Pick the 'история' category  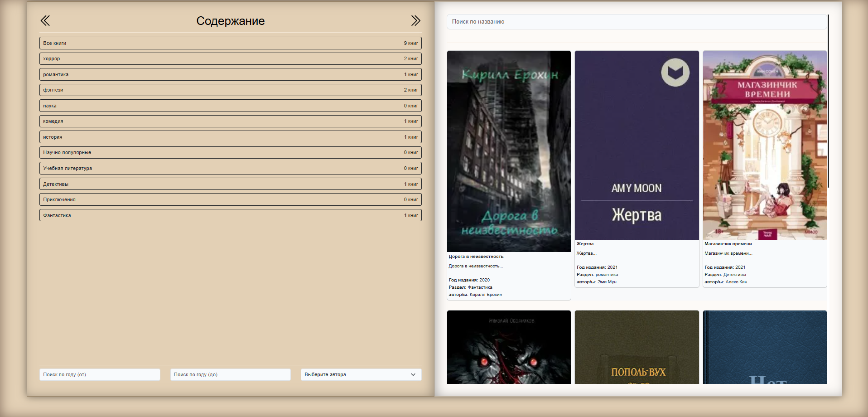(x=231, y=137)
